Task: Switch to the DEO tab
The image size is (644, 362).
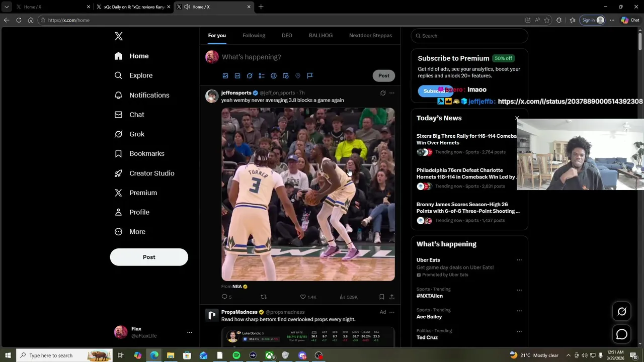Action: (x=287, y=35)
